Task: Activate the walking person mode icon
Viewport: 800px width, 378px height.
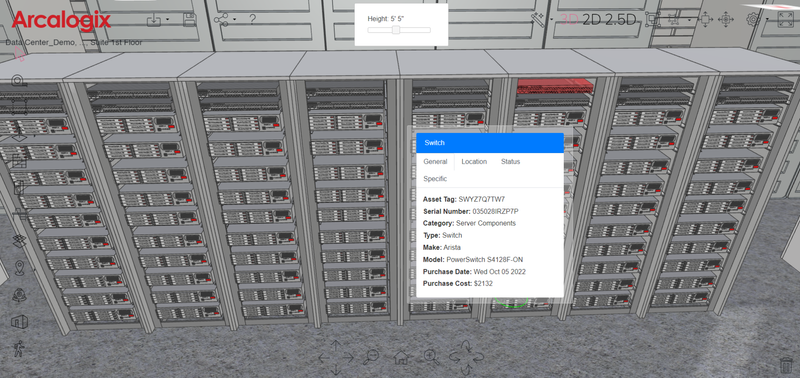Action: tap(19, 348)
